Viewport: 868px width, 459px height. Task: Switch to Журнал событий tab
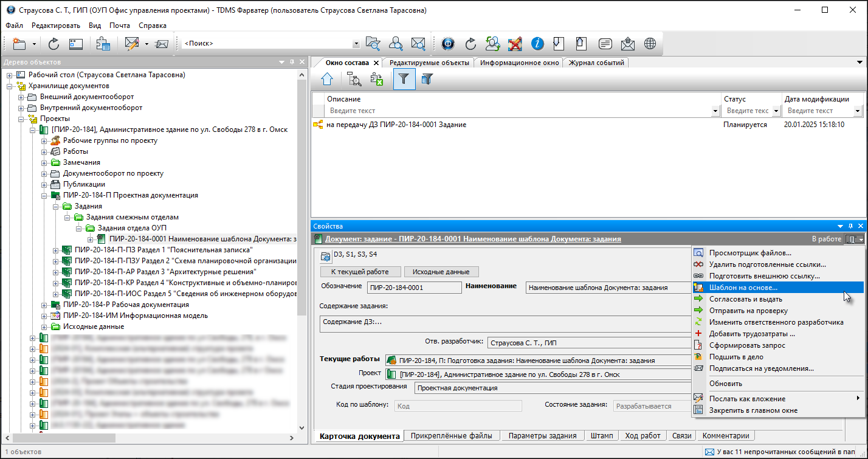pyautogui.click(x=596, y=63)
